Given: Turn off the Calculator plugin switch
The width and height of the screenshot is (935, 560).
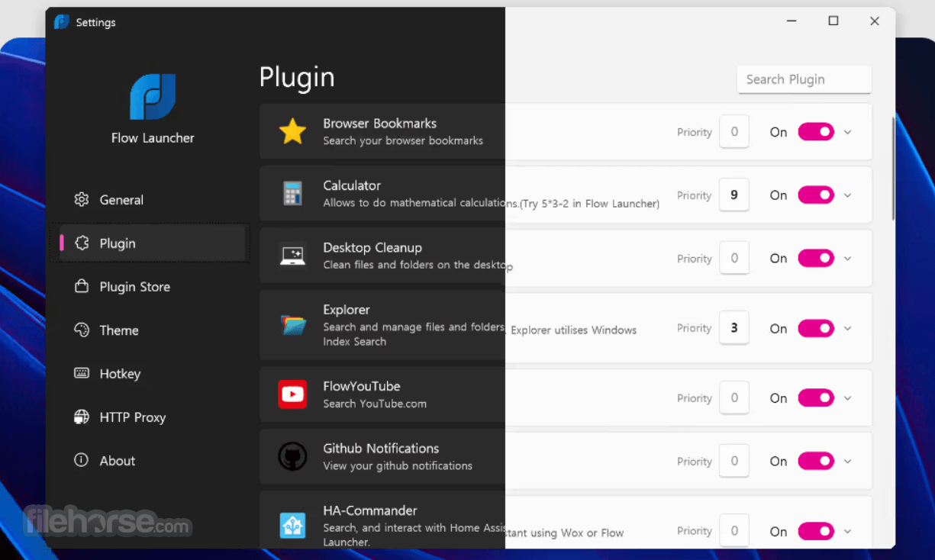Looking at the screenshot, I should pos(816,195).
